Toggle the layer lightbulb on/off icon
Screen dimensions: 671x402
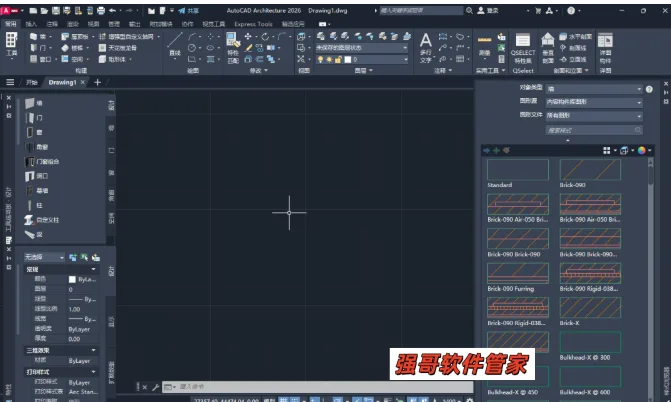point(320,60)
